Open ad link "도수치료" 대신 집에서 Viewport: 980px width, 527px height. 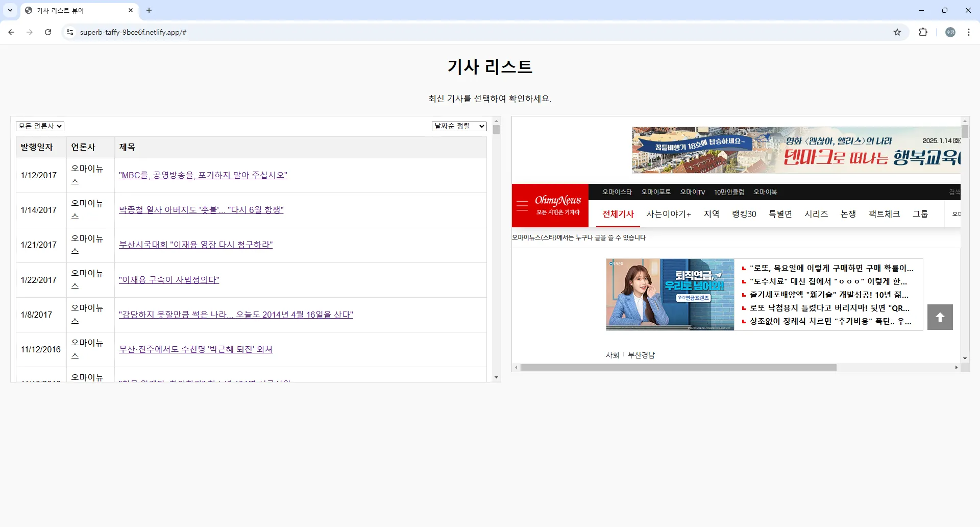point(828,281)
